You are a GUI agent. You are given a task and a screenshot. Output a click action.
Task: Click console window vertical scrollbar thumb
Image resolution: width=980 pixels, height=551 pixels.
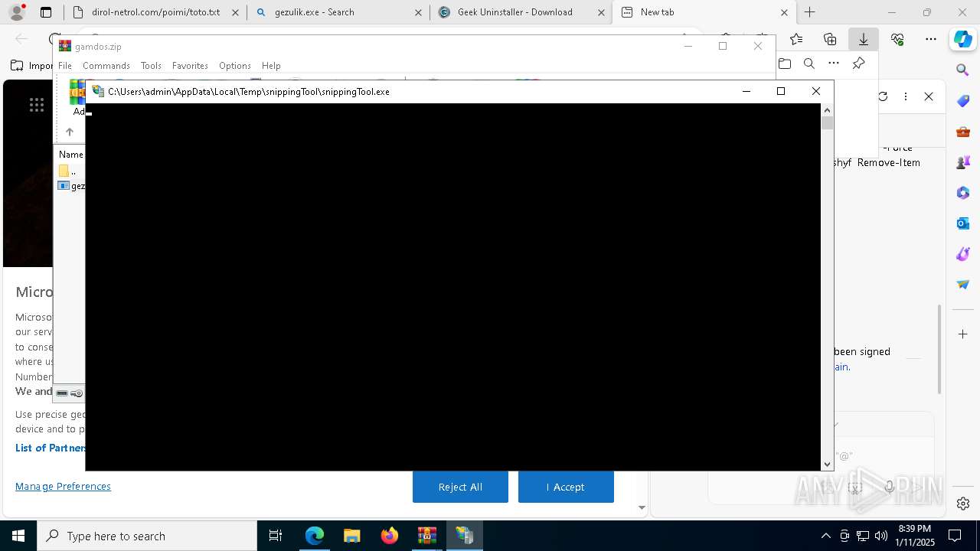[x=827, y=123]
